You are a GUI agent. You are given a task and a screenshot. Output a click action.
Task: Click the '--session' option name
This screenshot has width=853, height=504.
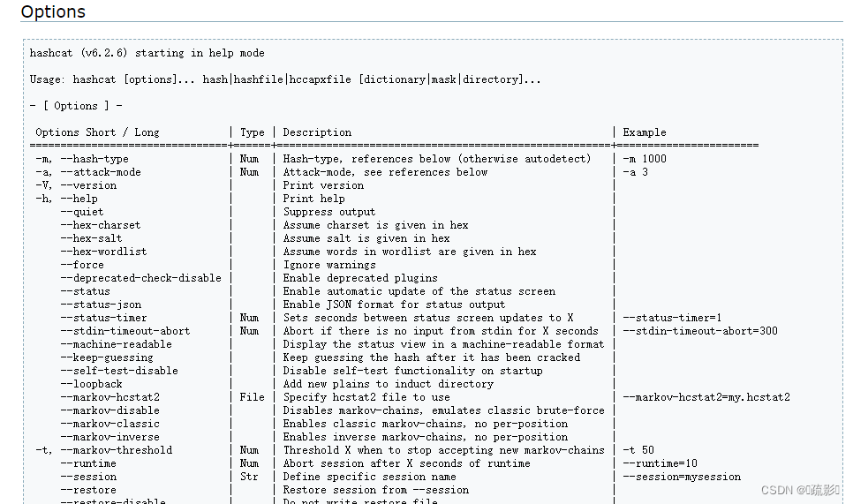pos(88,477)
